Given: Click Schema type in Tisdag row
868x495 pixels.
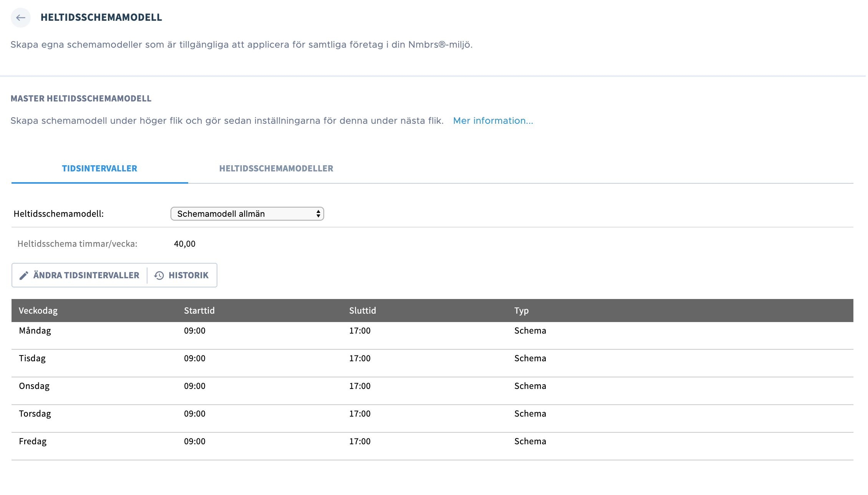Looking at the screenshot, I should [x=530, y=358].
